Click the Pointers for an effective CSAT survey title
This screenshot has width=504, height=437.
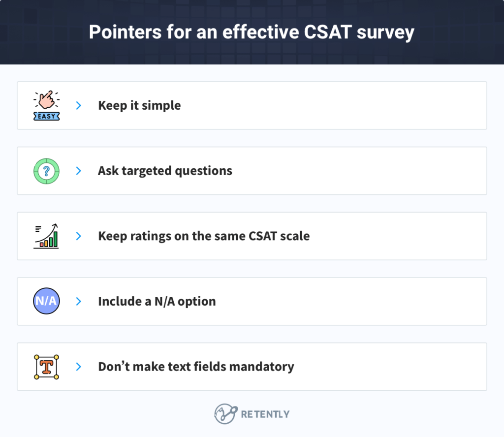click(252, 32)
